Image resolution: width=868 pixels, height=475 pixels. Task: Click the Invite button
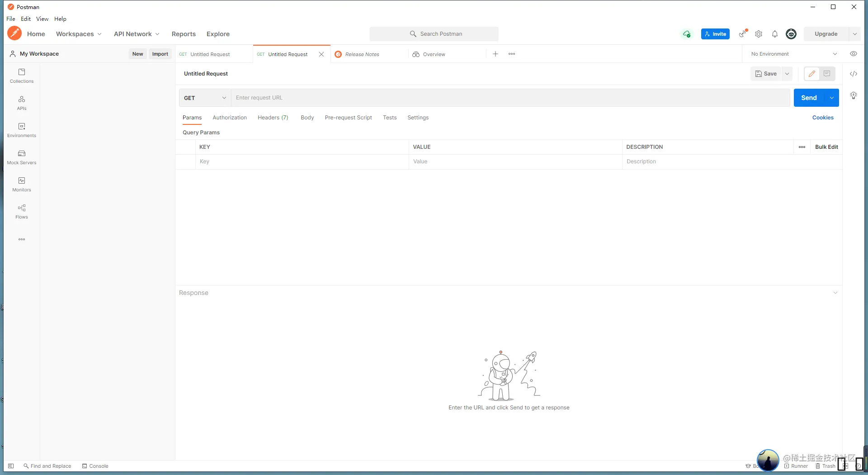point(715,34)
